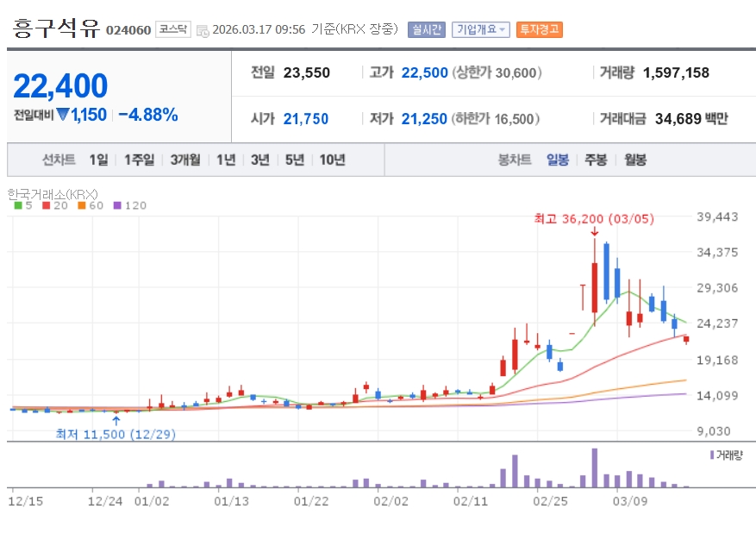
Task: Click the 01/13 date axis label
Action: pos(231,501)
